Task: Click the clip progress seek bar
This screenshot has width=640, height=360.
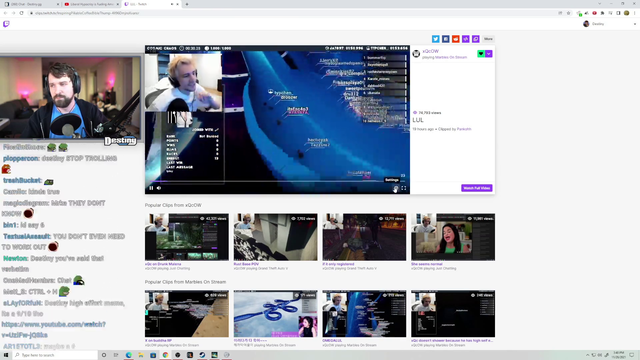Action: coord(277,181)
